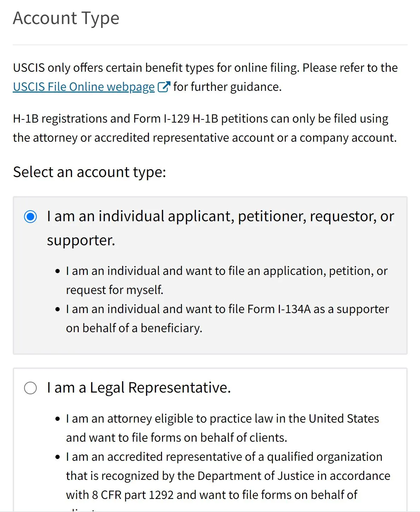Choose the Legal Representative radio button

point(31,388)
